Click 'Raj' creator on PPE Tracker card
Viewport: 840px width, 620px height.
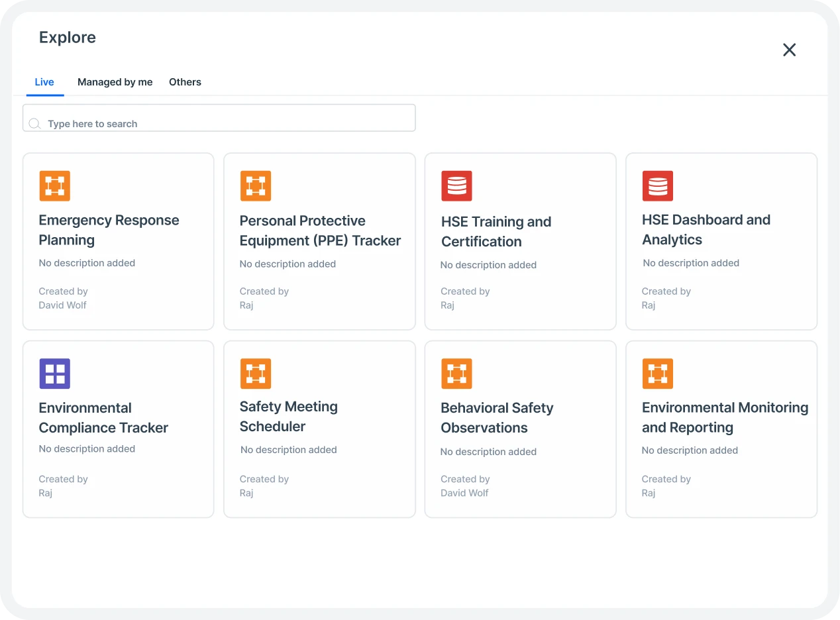pos(246,305)
